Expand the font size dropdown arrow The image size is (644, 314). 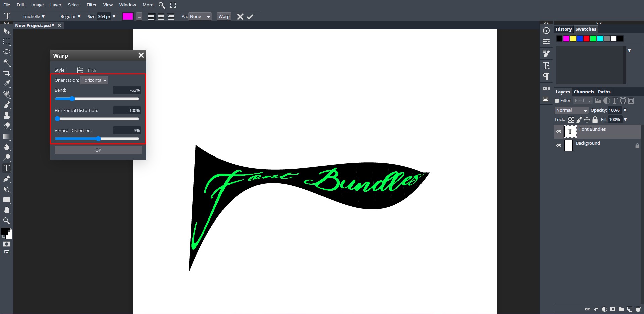(x=114, y=16)
